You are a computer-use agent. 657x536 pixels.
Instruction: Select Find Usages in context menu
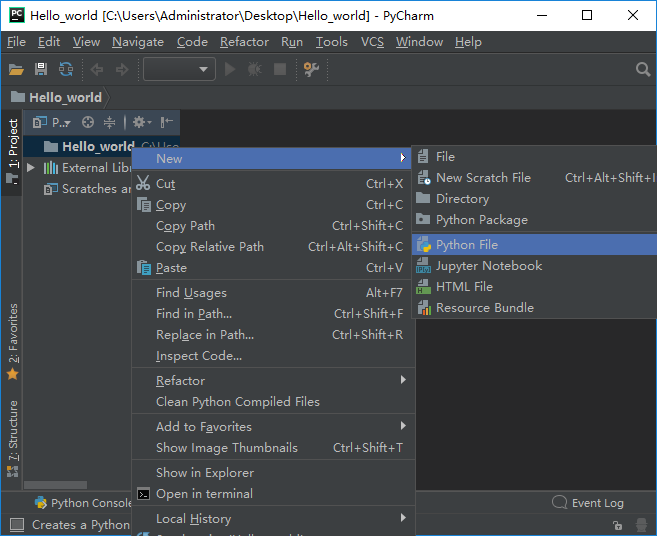[273, 293]
